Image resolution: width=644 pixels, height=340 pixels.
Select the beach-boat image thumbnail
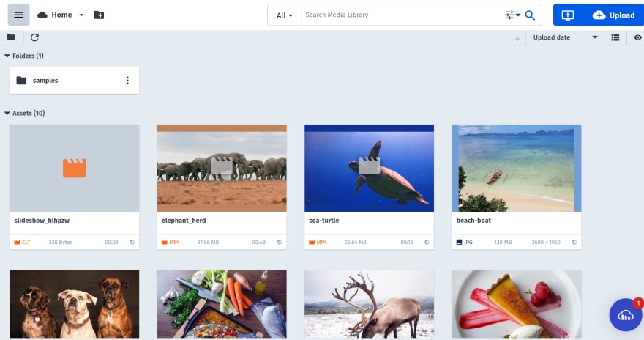(517, 168)
